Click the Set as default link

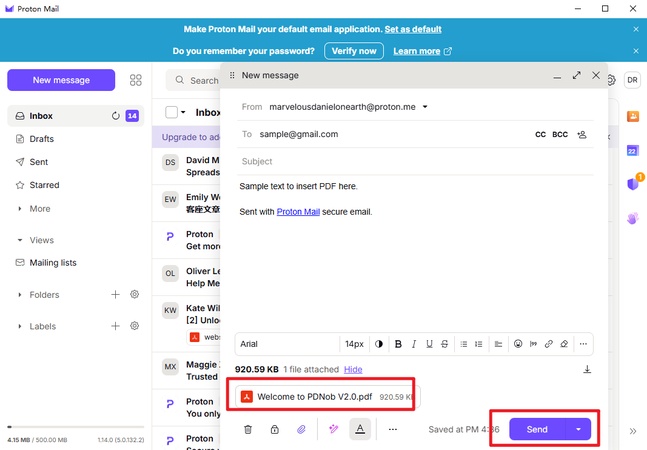(413, 29)
